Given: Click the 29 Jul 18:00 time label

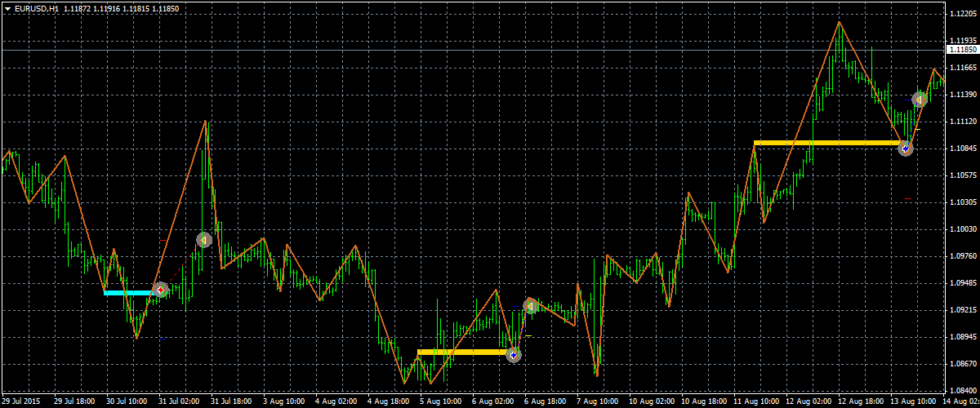Looking at the screenshot, I should [x=75, y=402].
